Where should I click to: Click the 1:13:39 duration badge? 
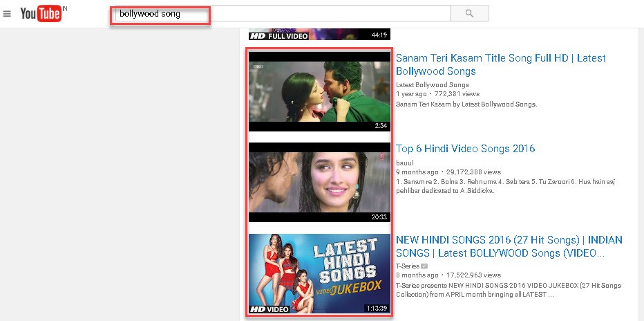[x=377, y=308]
